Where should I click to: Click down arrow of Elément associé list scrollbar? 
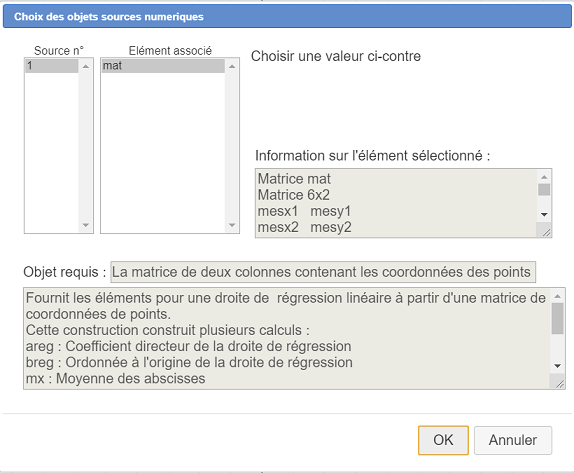pyautogui.click(x=232, y=225)
